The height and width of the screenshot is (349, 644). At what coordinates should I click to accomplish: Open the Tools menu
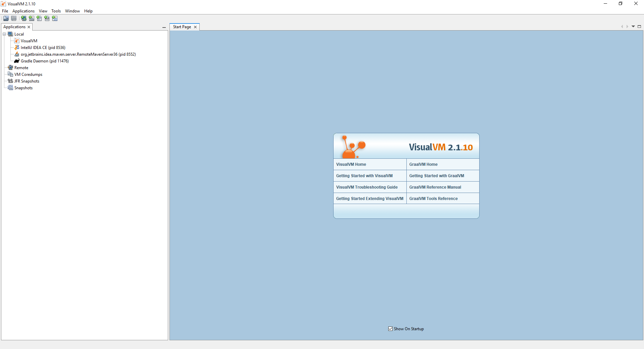56,11
